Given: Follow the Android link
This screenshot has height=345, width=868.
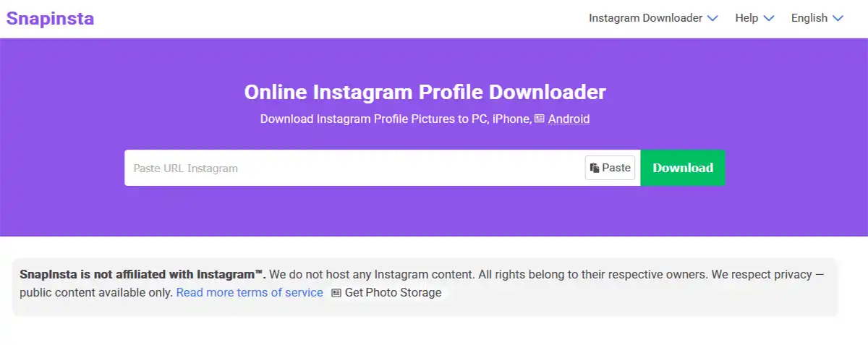Looking at the screenshot, I should coord(569,119).
